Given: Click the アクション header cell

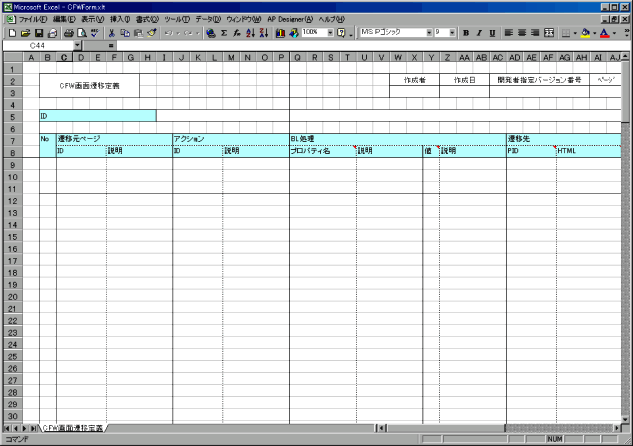Looking at the screenshot, I should click(x=231, y=139).
